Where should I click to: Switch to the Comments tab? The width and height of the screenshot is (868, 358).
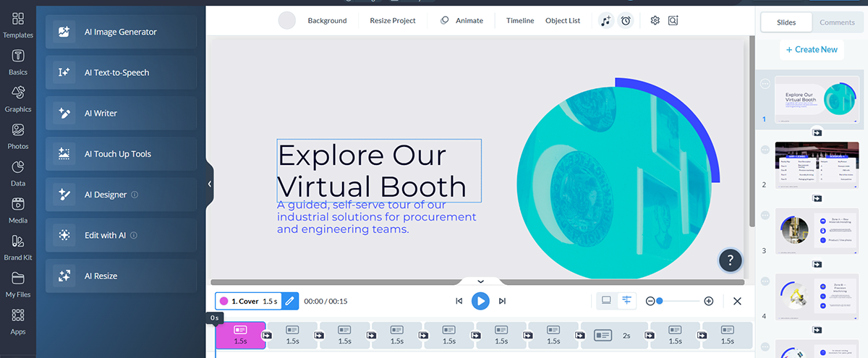pos(837,22)
